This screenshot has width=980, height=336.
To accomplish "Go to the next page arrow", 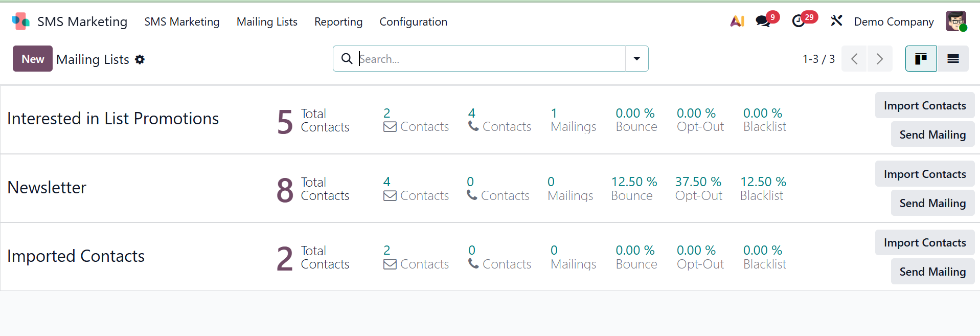I will (x=880, y=59).
